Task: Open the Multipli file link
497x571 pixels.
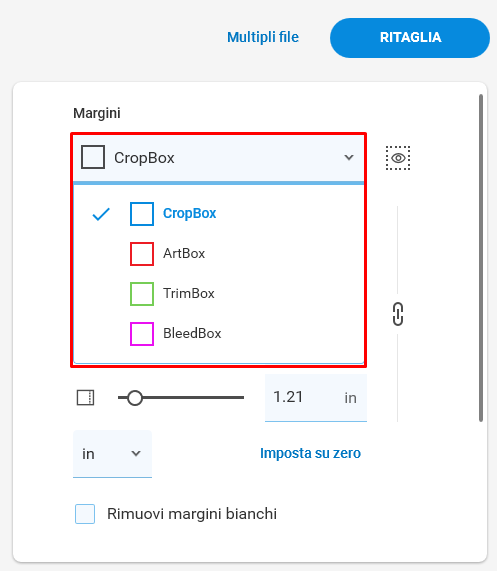Action: pyautogui.click(x=263, y=37)
